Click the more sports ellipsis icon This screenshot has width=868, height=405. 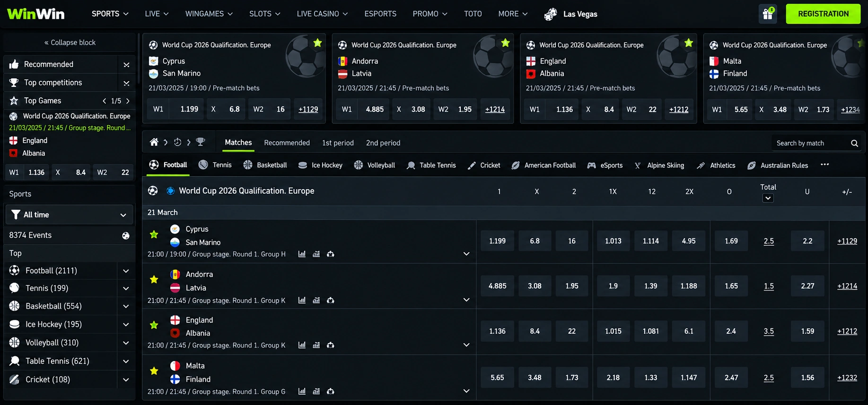click(824, 164)
